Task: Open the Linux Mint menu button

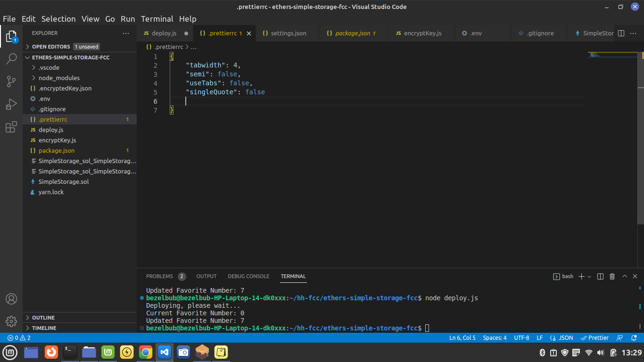Action: click(x=10, y=352)
